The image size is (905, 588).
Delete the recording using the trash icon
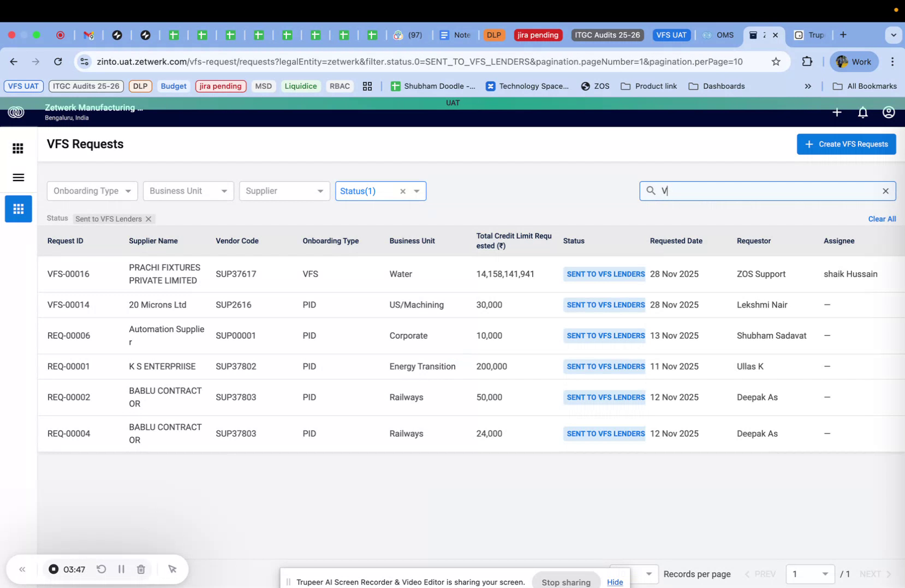point(140,569)
